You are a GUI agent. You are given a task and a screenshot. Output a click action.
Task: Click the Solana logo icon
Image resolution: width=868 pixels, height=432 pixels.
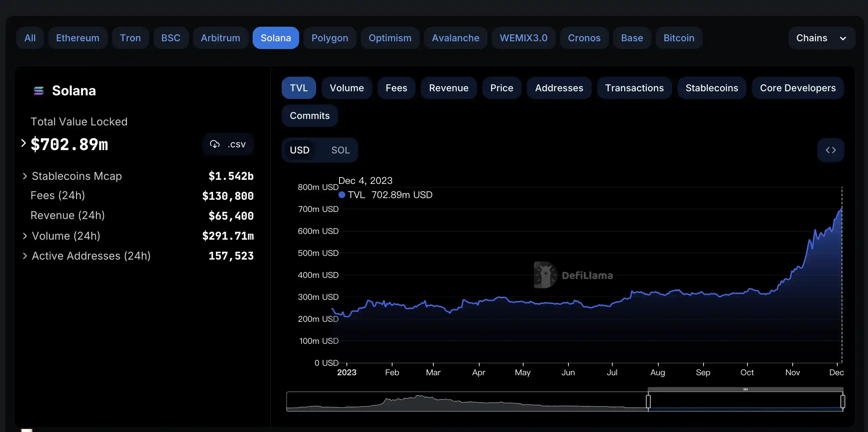(39, 91)
